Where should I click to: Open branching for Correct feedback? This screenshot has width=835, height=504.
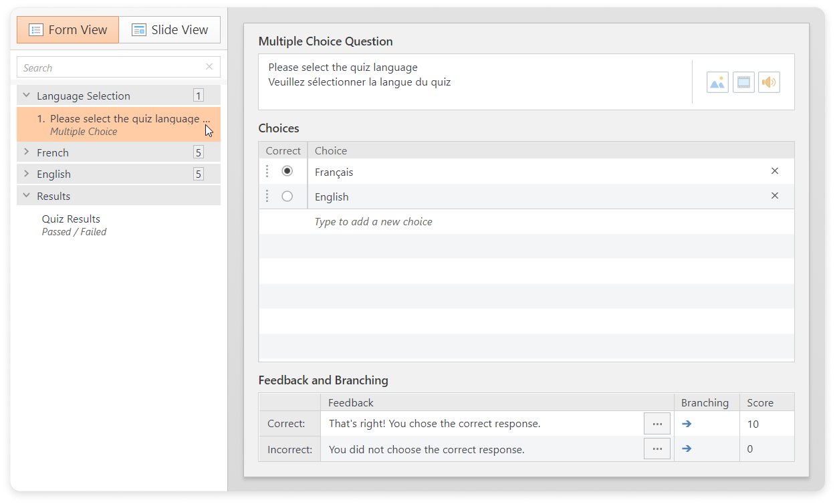(x=687, y=424)
